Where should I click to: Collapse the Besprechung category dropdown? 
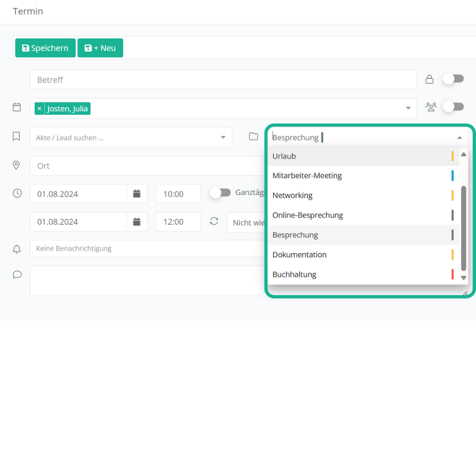[459, 138]
